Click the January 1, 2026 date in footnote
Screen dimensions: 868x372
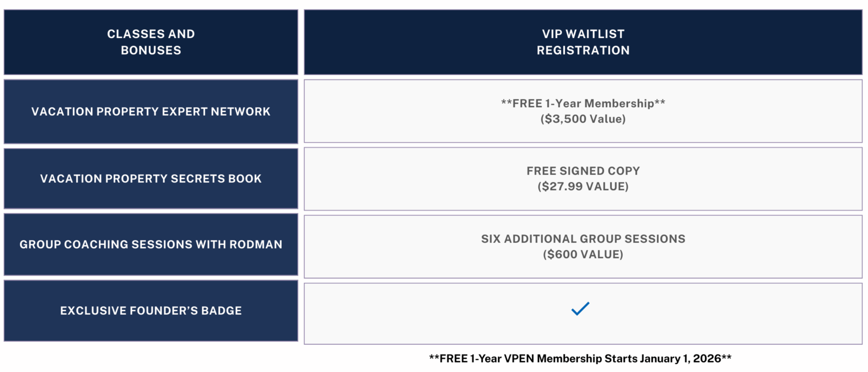(680, 359)
